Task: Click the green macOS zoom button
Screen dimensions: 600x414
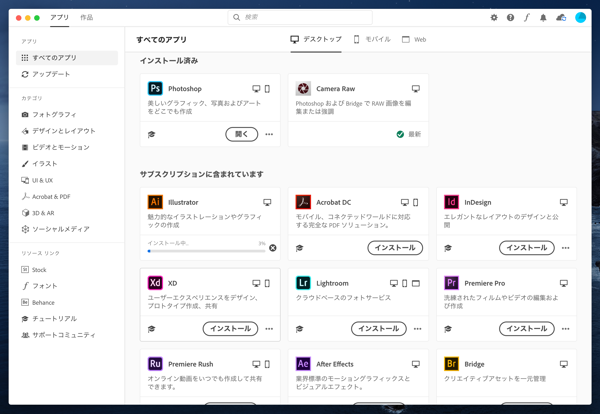Action: (37, 18)
